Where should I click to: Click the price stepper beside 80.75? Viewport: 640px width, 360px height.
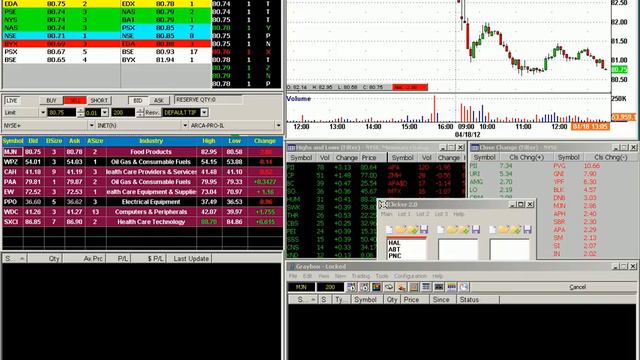tap(80, 113)
